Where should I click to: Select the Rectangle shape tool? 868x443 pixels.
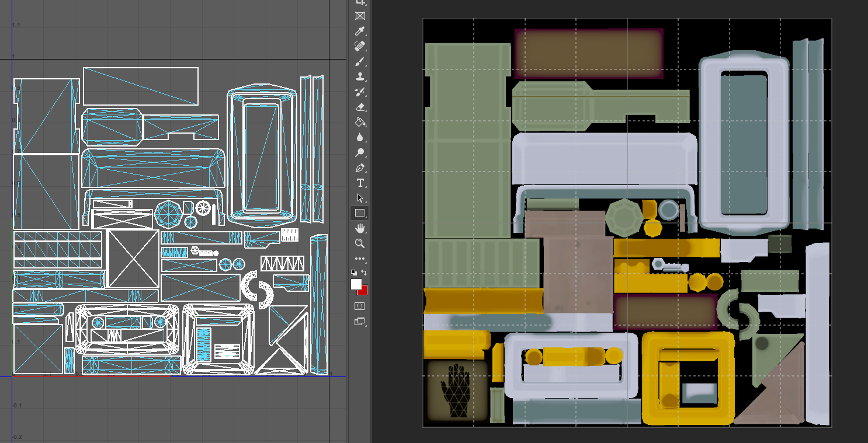(x=360, y=213)
